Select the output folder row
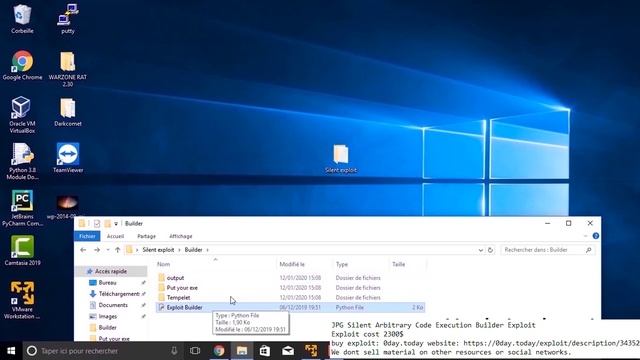640x360 pixels. pyautogui.click(x=290, y=278)
